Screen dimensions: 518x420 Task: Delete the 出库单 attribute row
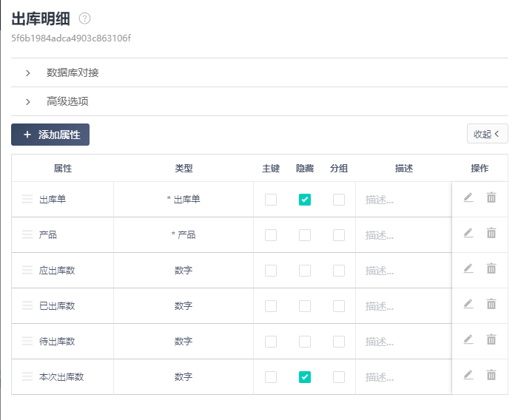[491, 197]
